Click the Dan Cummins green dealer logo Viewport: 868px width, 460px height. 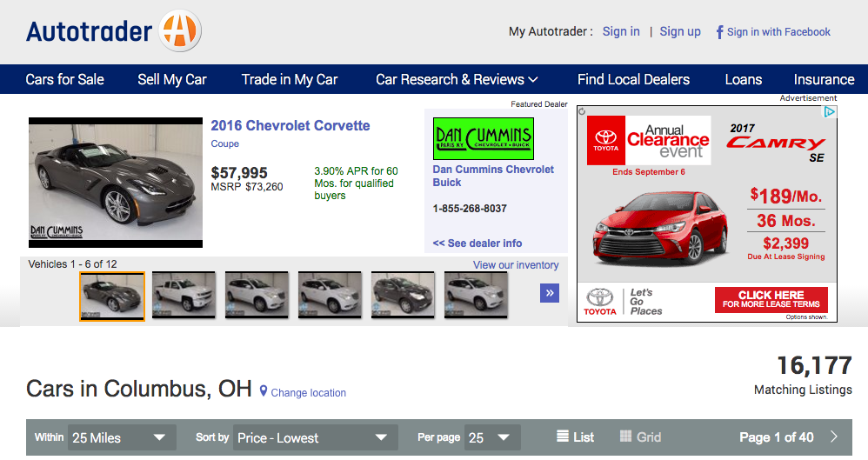(x=484, y=138)
